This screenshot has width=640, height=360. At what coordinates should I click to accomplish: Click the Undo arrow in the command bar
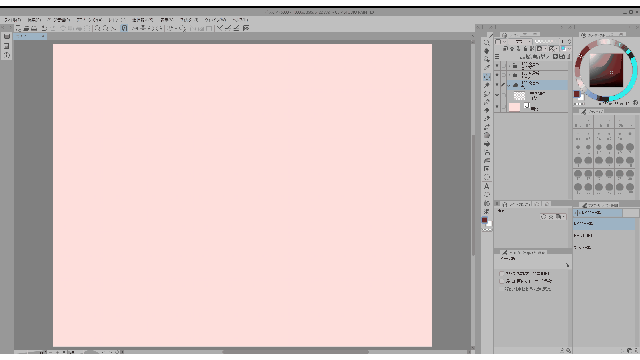click(44, 28)
